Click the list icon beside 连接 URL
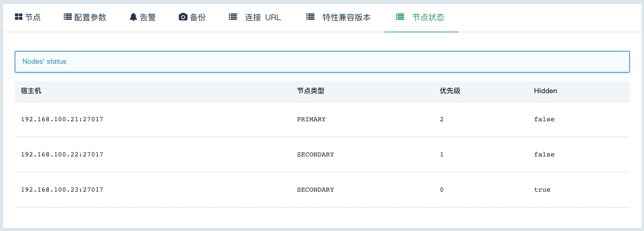Viewport: 644px width, 231px height. (233, 17)
